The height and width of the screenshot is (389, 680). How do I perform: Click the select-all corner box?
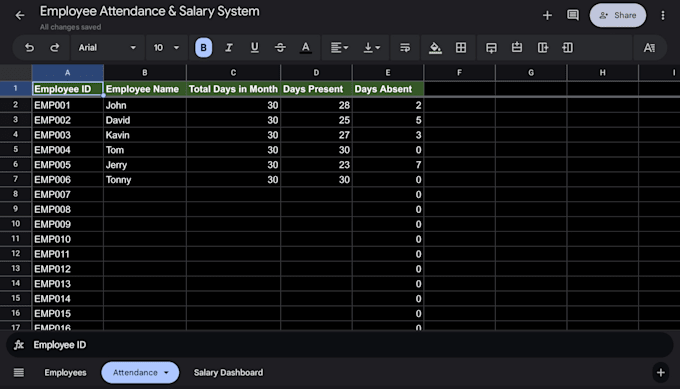[16, 73]
